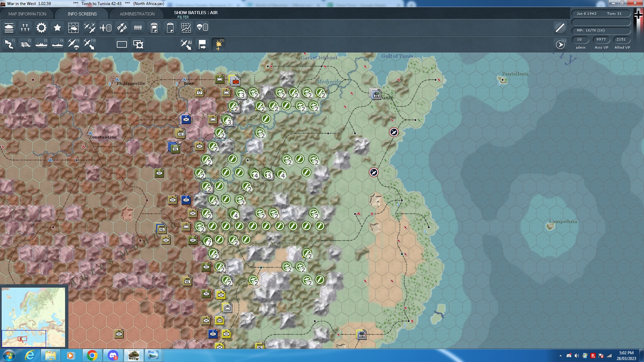644x362 pixels.
Task: Open the metrics chart screen
Action: coord(186,28)
